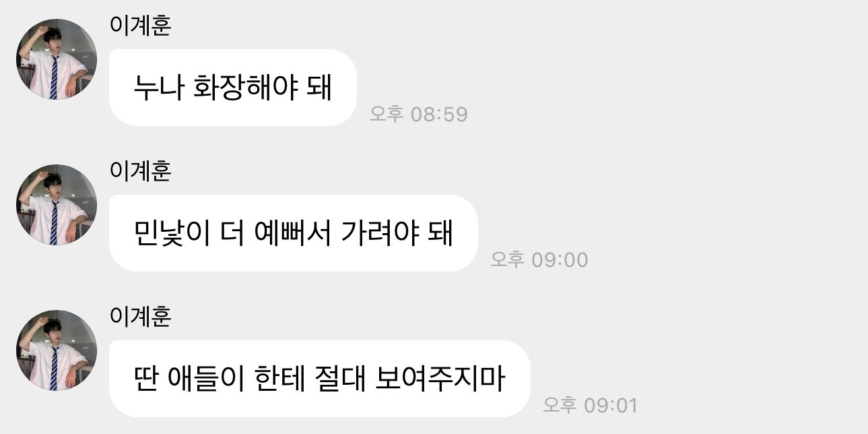
Task: Open 이계훈's profile photo beside the 09:01 message
Action: coord(57,350)
